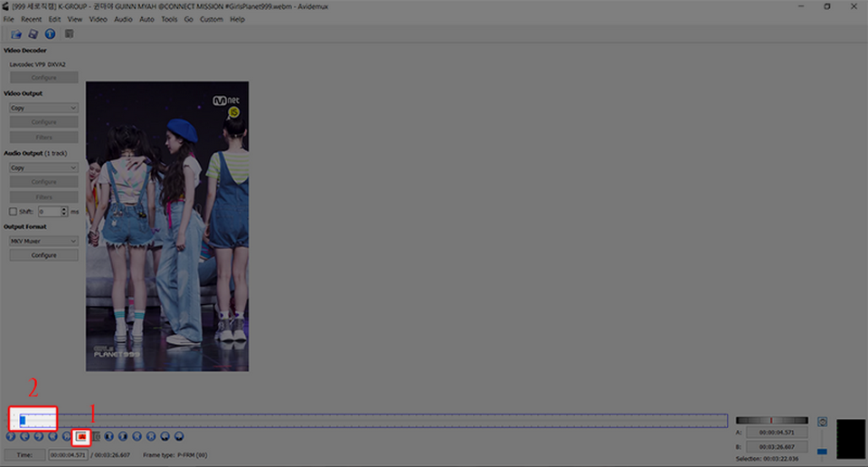Click the B marker time button 00:03:26.607
This screenshot has width=868, height=467.
click(x=777, y=446)
